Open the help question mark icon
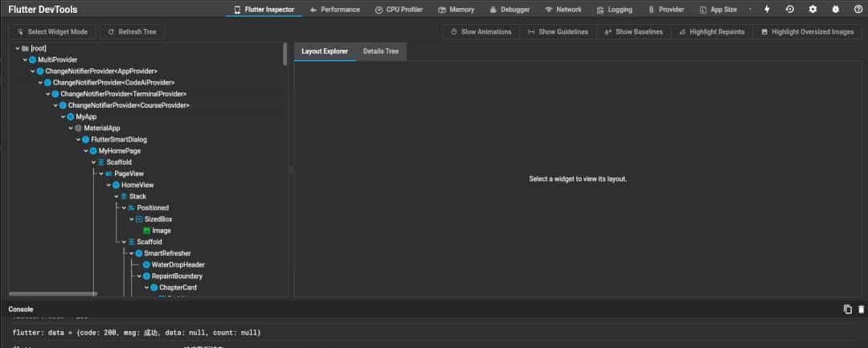Viewport: 868px width, 348px height. point(858,10)
